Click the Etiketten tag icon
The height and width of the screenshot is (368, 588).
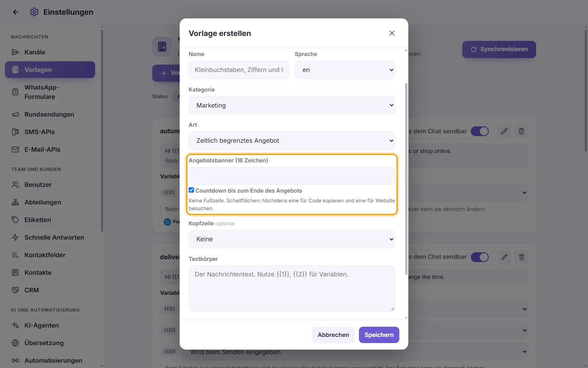(x=15, y=220)
